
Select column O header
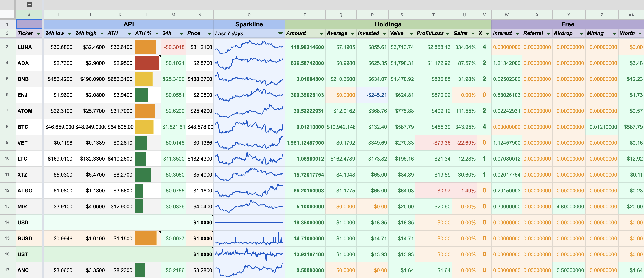[x=249, y=15]
